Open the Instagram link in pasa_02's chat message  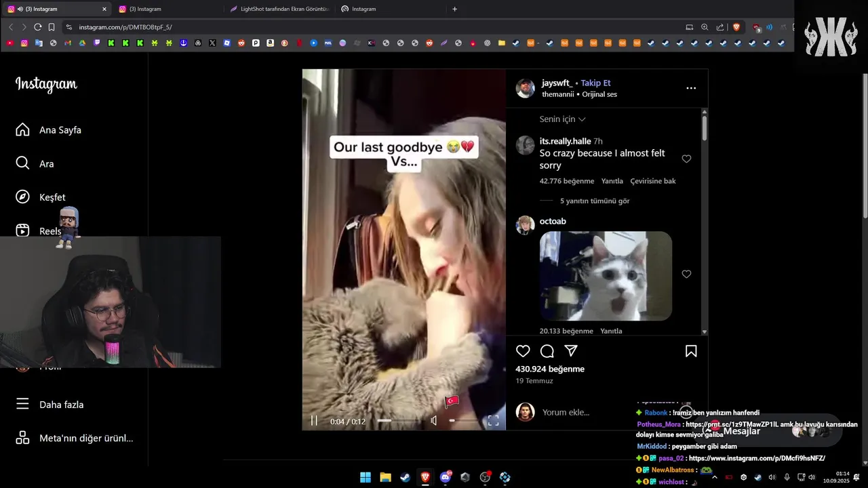click(757, 458)
